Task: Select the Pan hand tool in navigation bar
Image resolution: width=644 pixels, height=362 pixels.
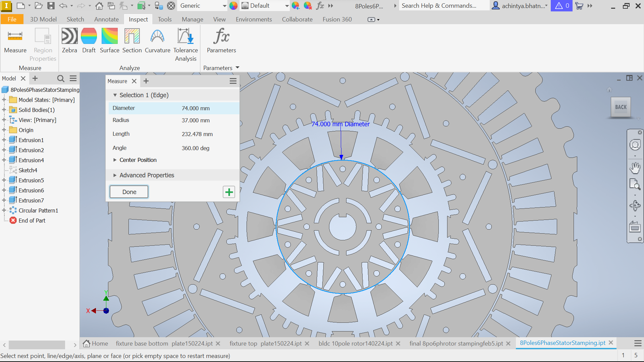Action: coord(635,168)
